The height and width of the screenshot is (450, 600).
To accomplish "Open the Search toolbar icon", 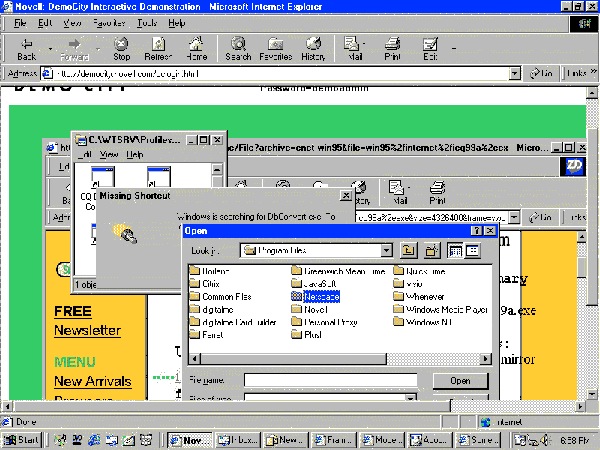I will click(x=238, y=48).
